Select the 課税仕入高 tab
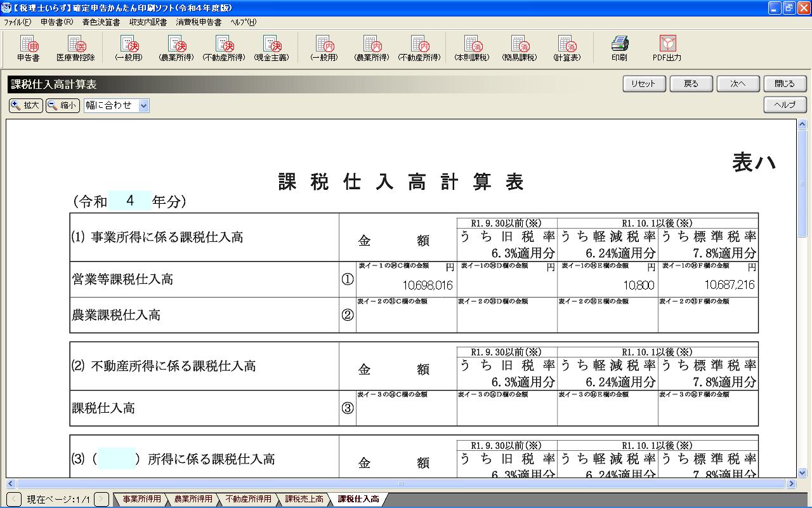Image resolution: width=812 pixels, height=508 pixels. click(x=358, y=499)
